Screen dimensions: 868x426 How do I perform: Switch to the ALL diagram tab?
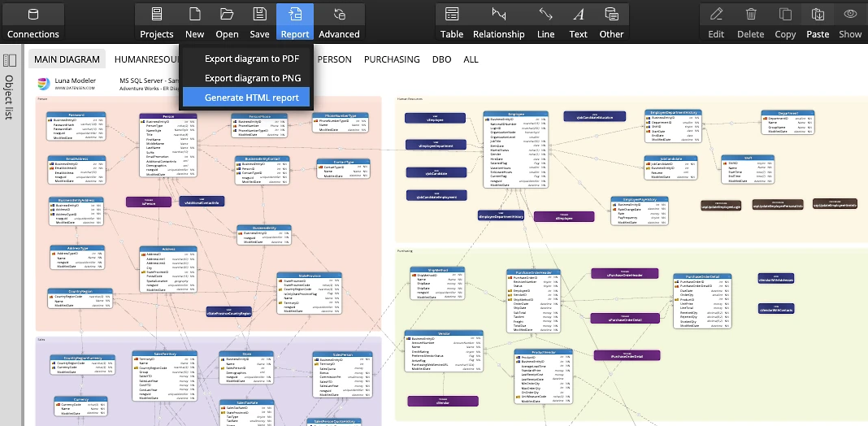pyautogui.click(x=471, y=59)
